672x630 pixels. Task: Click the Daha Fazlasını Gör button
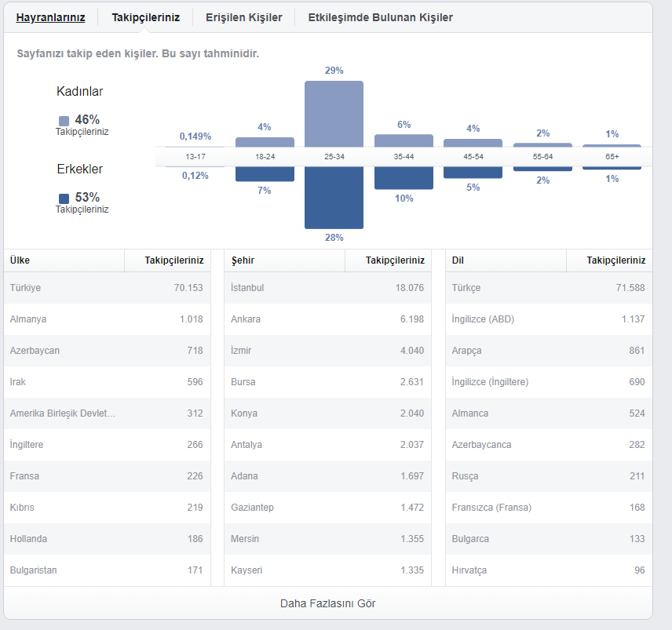[328, 603]
